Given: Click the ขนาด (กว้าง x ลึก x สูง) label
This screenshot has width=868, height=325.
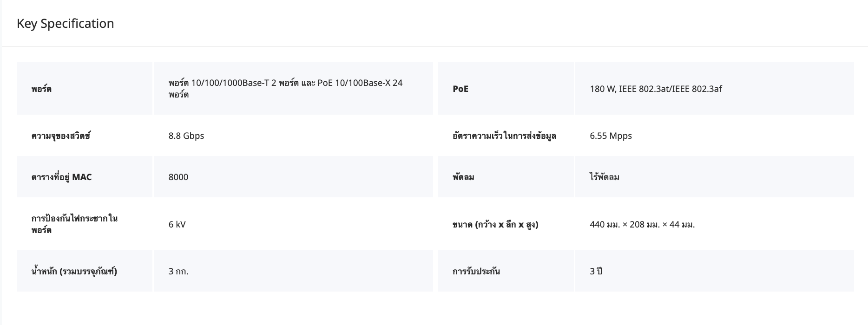Looking at the screenshot, I should (495, 224).
